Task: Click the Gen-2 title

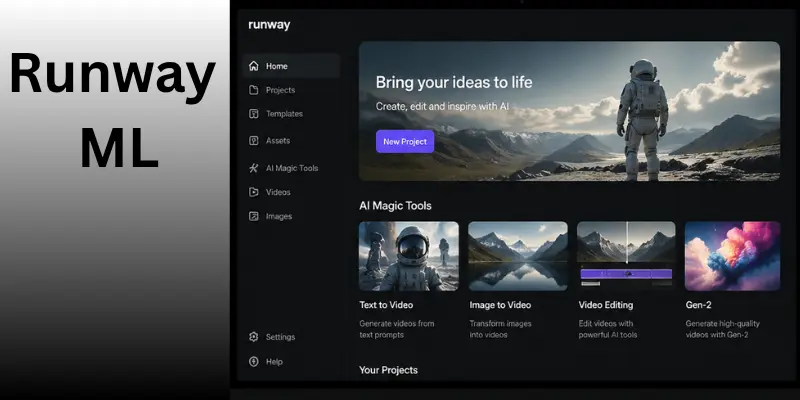Action: (698, 305)
